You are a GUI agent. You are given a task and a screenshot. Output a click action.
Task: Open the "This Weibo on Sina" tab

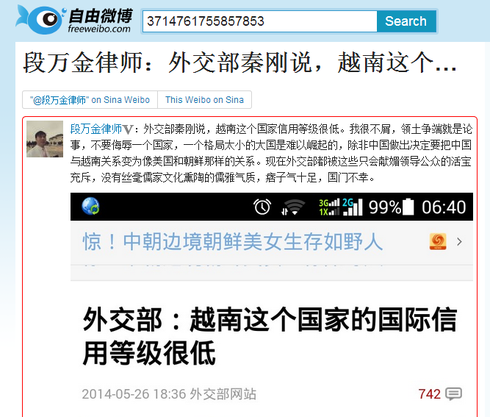click(x=204, y=100)
